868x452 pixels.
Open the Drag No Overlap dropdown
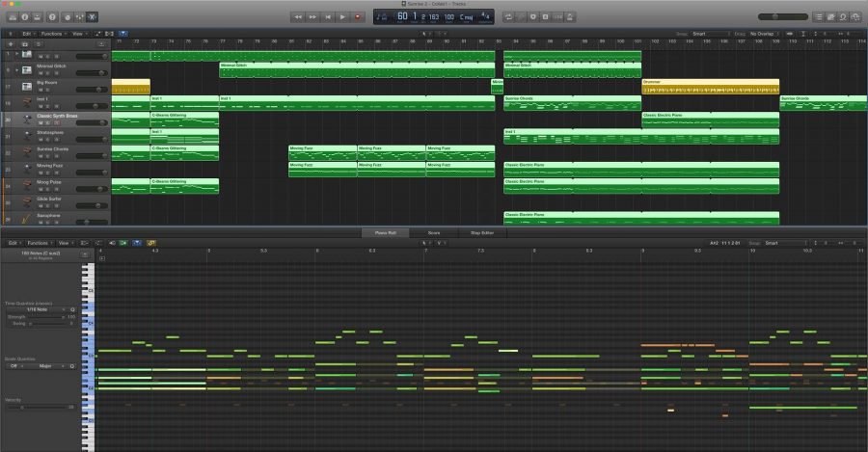pyautogui.click(x=765, y=34)
